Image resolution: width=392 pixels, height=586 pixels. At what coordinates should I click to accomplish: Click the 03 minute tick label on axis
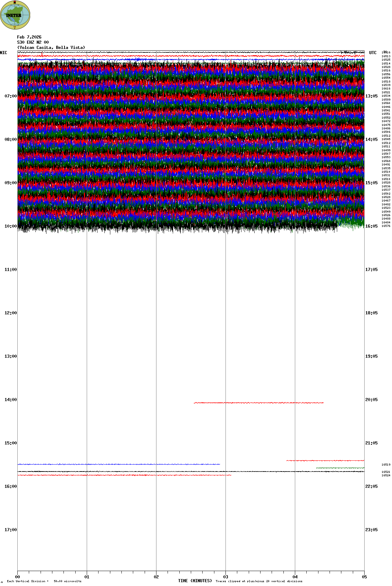225,577
